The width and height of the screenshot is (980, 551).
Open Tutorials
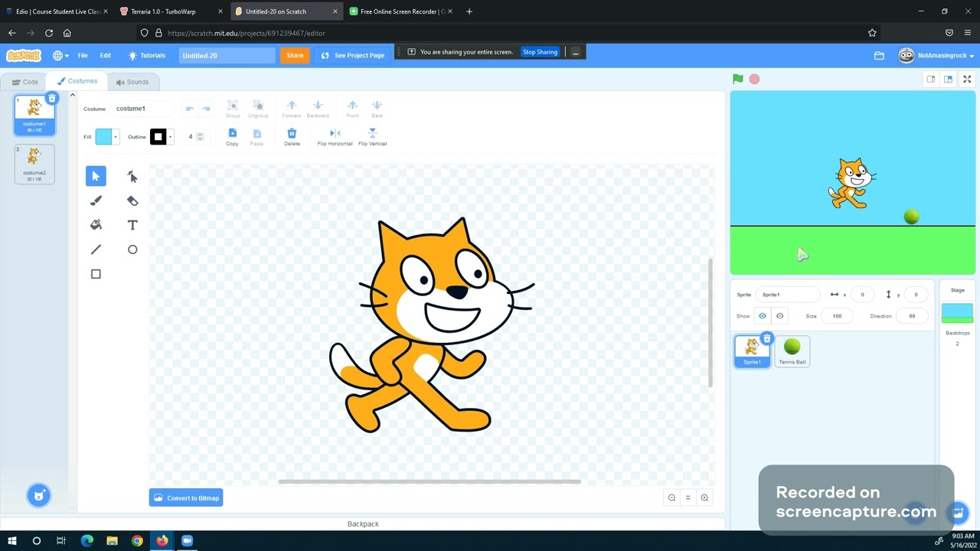147,56
